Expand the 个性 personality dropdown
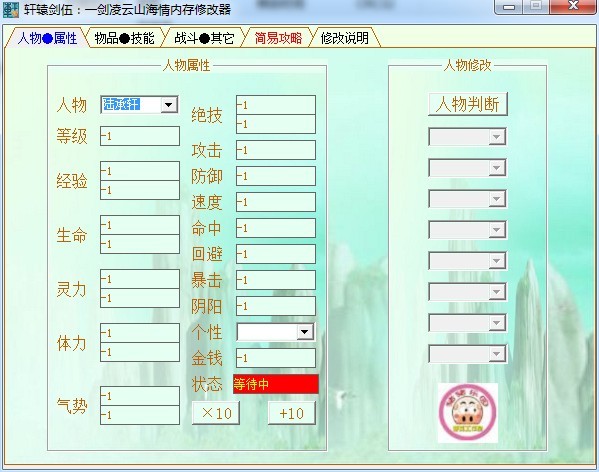 305,332
